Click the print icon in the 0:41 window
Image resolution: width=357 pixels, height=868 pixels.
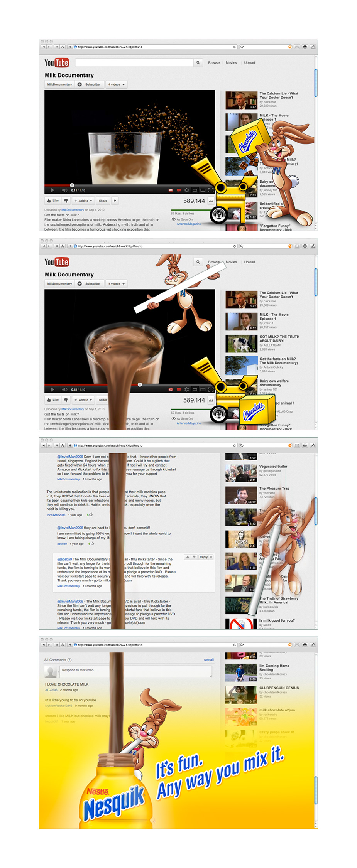pyautogui.click(x=305, y=246)
